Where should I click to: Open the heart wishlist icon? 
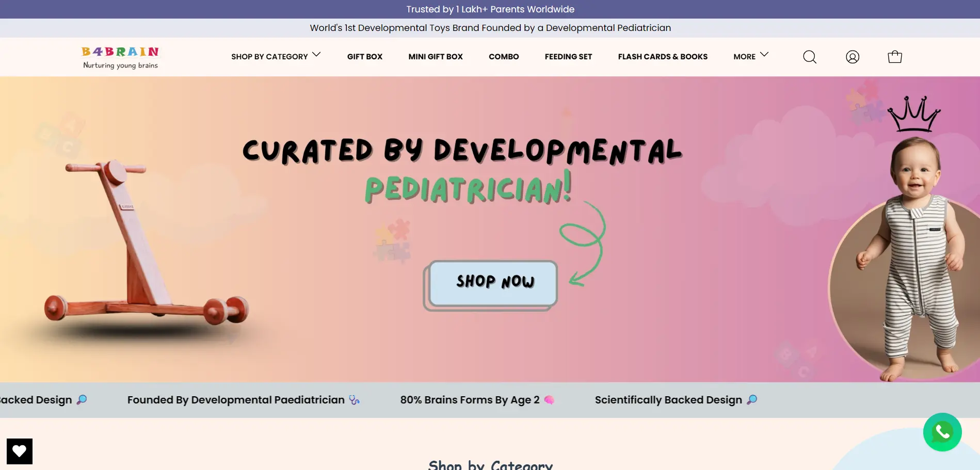[x=20, y=451]
